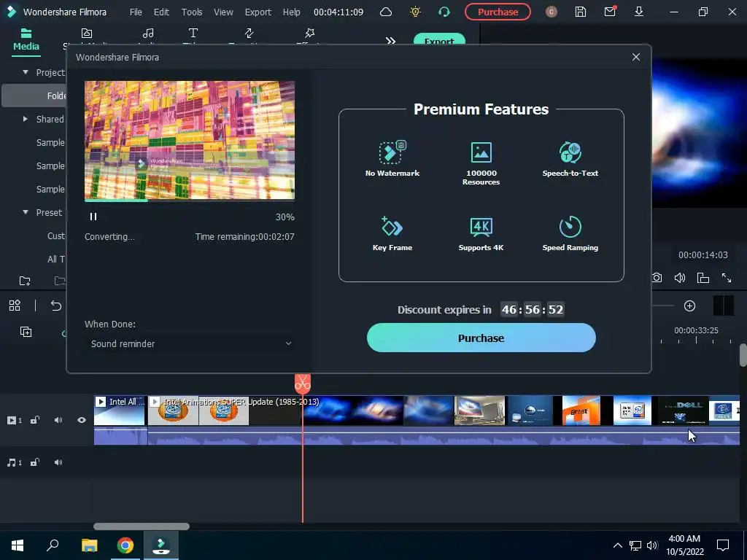This screenshot has height=560, width=747.
Task: Click the Filmora logo in title bar
Action: pyautogui.click(x=10, y=12)
